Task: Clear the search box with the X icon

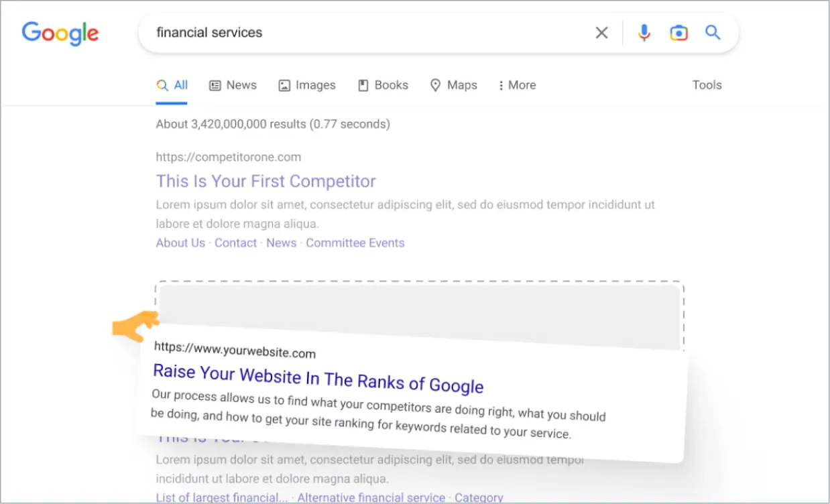Action: 601,33
